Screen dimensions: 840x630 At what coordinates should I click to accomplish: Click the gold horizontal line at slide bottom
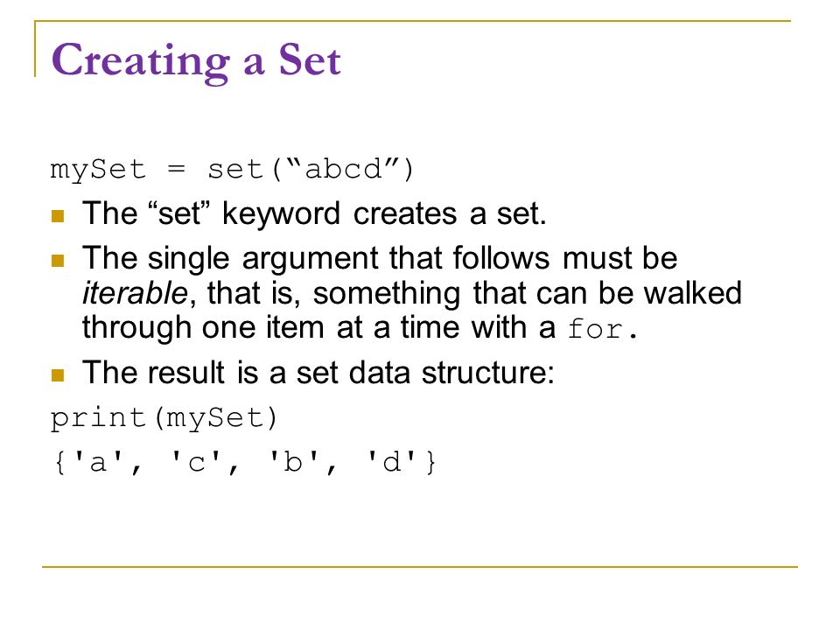click(x=419, y=566)
